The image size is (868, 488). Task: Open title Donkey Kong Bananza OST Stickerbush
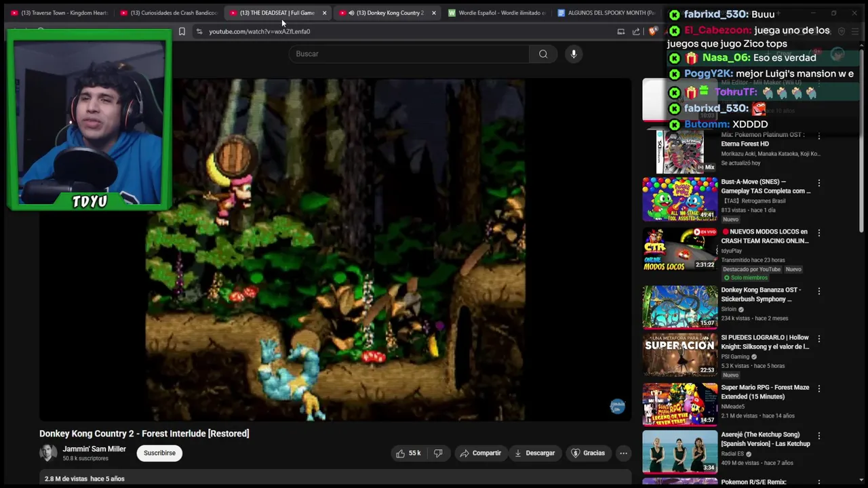coord(761,294)
